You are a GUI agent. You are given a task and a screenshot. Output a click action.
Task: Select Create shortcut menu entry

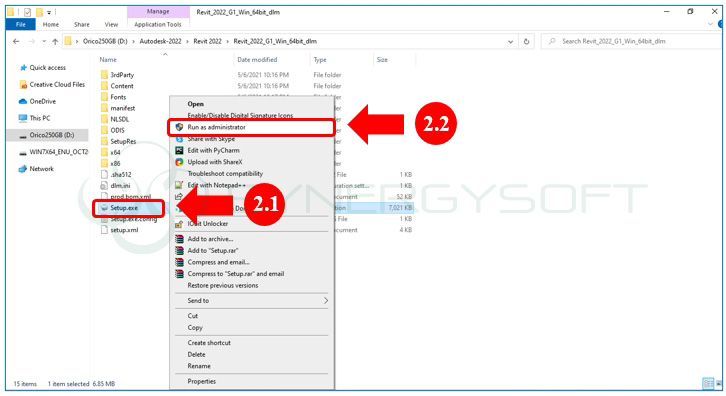(x=209, y=343)
